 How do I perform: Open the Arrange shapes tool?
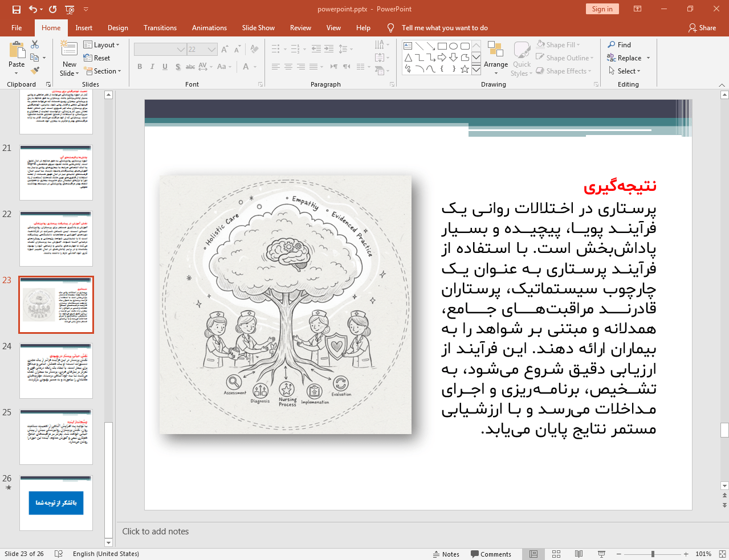[x=495, y=58]
